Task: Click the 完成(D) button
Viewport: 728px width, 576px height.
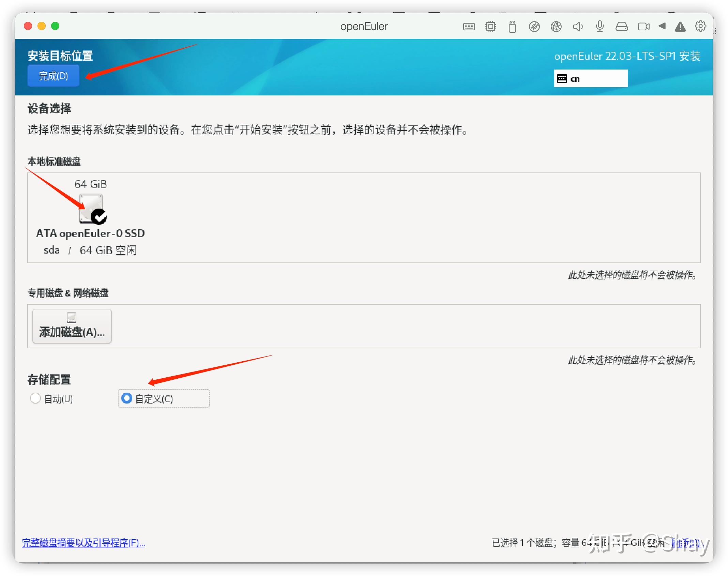Action: pyautogui.click(x=53, y=76)
